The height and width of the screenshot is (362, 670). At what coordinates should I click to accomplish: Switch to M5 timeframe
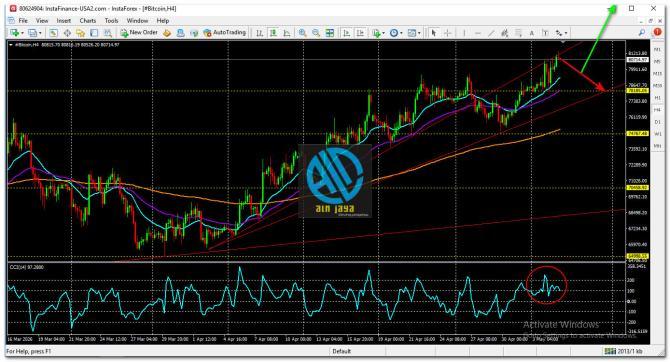(658, 62)
